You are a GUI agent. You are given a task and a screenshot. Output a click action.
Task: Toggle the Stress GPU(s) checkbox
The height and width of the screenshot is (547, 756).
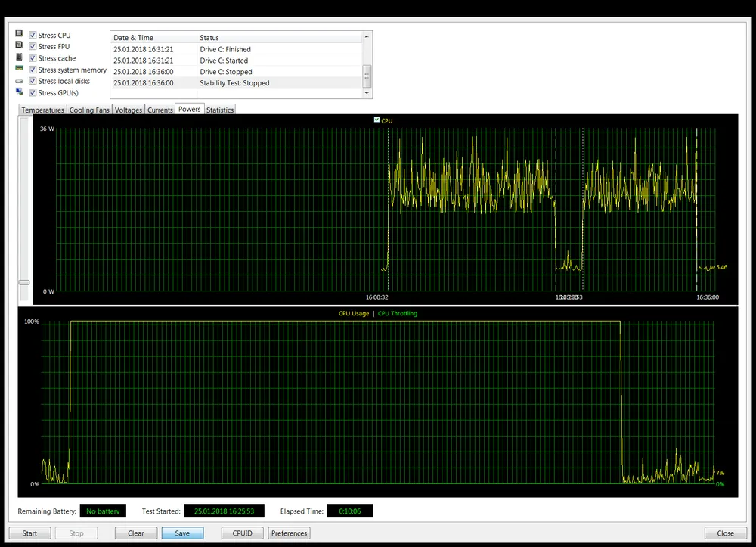tap(33, 92)
